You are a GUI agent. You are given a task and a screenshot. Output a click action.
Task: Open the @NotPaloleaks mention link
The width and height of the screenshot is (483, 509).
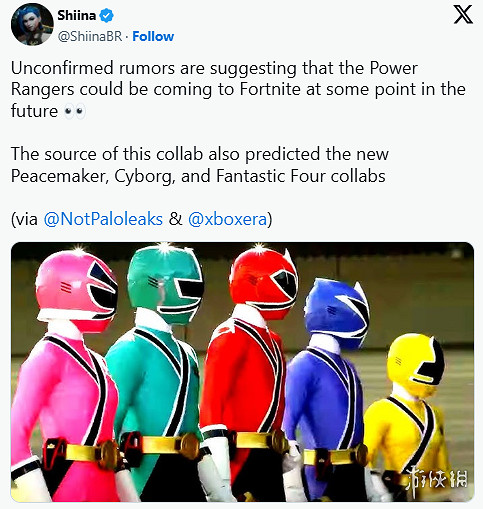click(103, 219)
